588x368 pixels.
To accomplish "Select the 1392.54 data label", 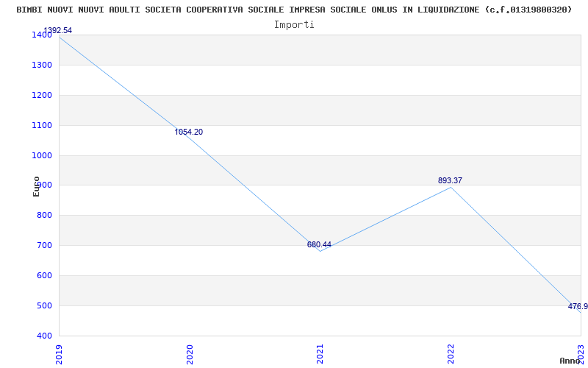I will coord(58,30).
